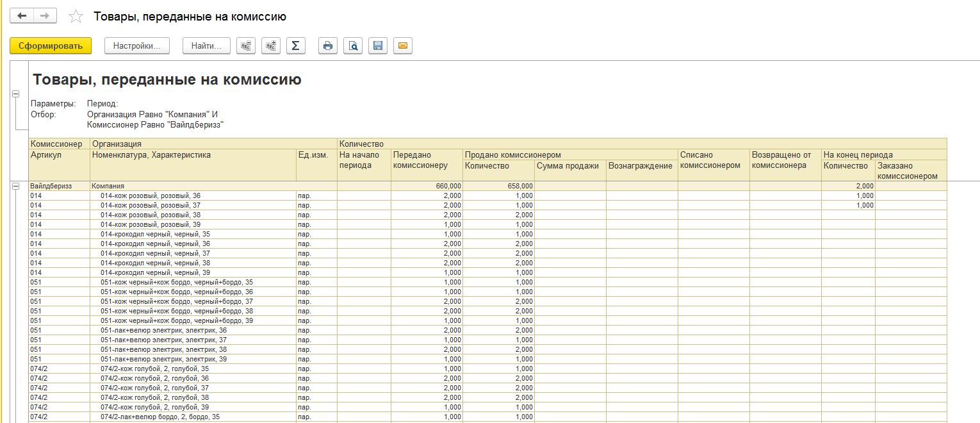Print the report using printer icon

328,46
